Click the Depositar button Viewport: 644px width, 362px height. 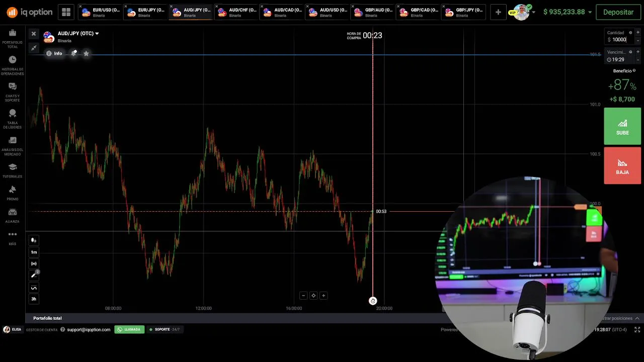618,12
